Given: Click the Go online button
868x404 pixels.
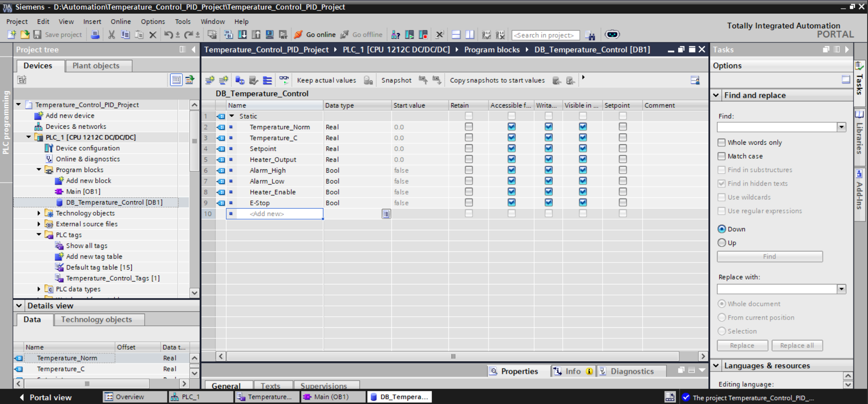Looking at the screenshot, I should pos(315,35).
